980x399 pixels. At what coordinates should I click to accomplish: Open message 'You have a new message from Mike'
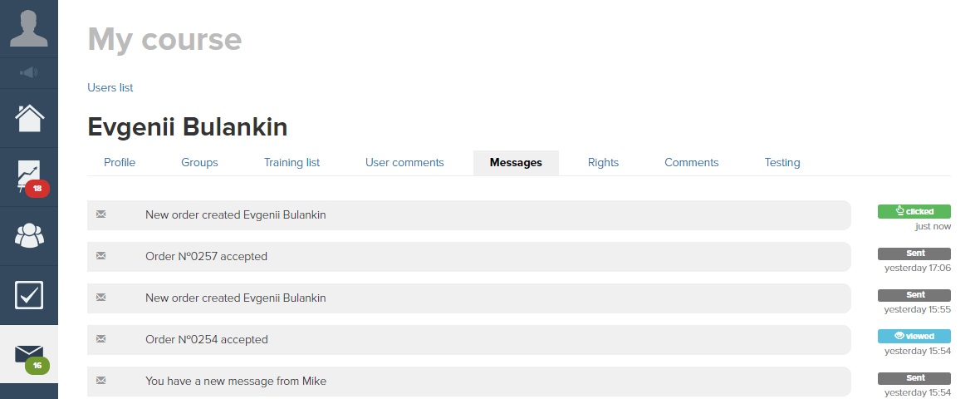(x=468, y=382)
